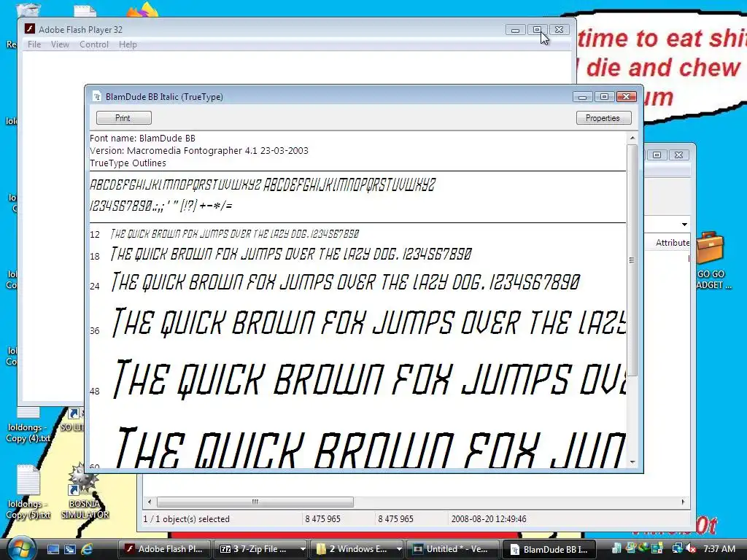Click the 18 point size label
Viewport: 747px width, 560px height.
coord(95,256)
